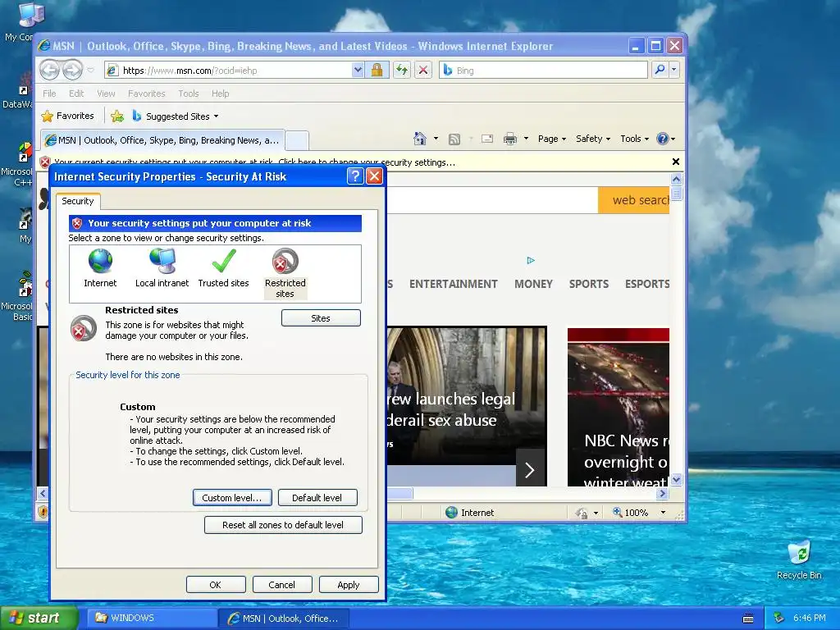840x630 pixels.
Task: Open the Edit menu
Action: pos(76,94)
